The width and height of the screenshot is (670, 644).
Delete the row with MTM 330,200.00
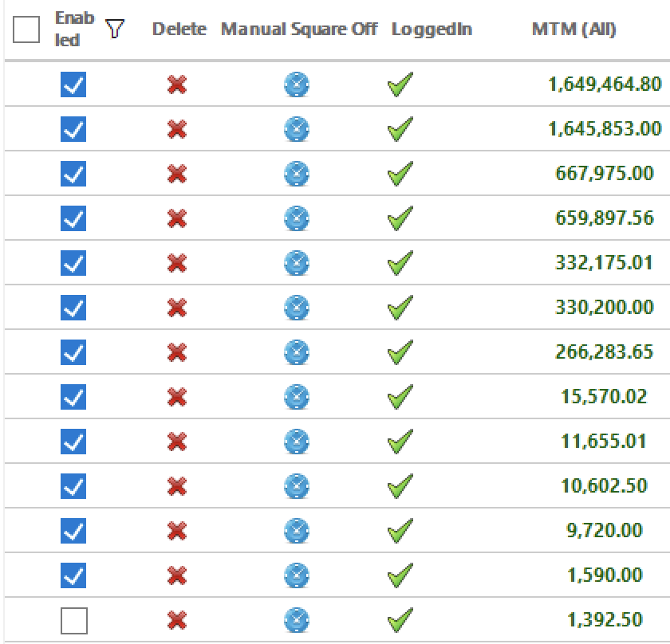click(177, 308)
